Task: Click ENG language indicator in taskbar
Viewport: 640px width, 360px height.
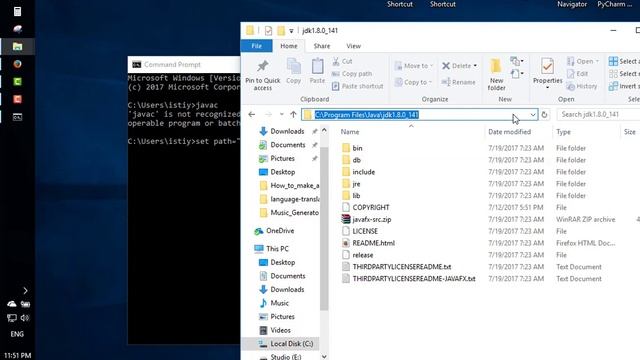Action: pyautogui.click(x=17, y=334)
